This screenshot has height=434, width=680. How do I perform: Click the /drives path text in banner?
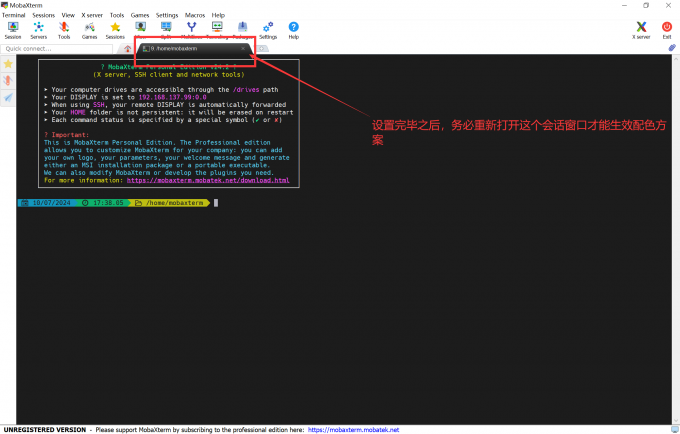coord(246,90)
